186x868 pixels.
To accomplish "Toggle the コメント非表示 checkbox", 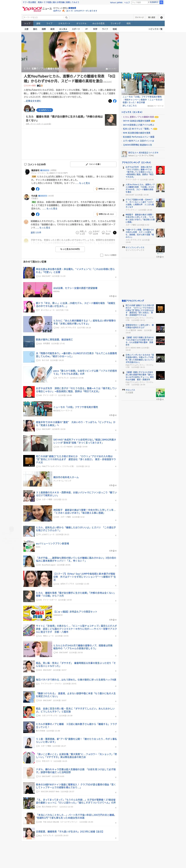I will (x=102, y=255).
